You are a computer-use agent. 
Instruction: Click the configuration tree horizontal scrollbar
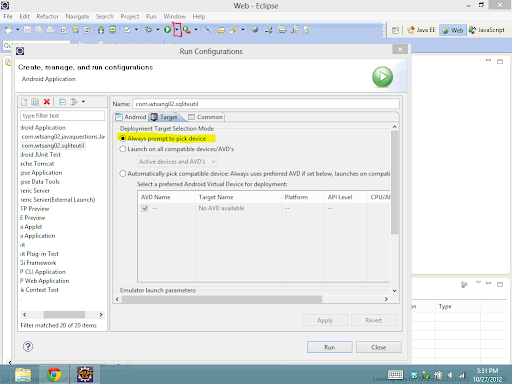coord(64,314)
